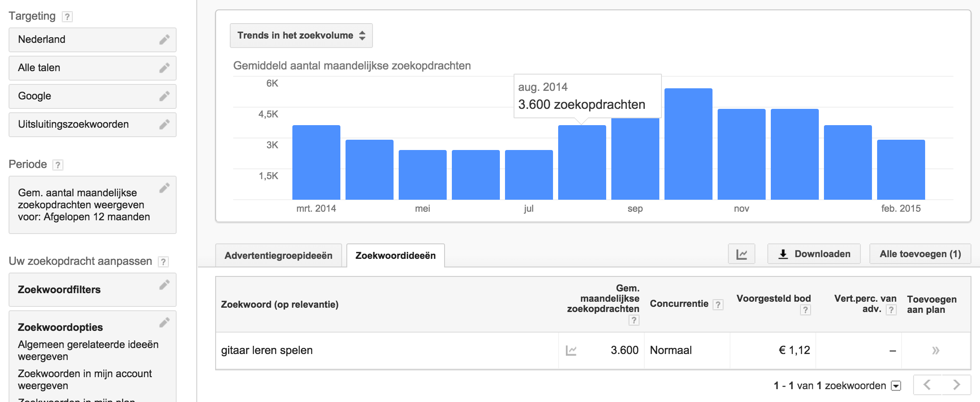Click the Downloaden button
Image resolution: width=980 pixels, height=402 pixels.
(x=814, y=254)
